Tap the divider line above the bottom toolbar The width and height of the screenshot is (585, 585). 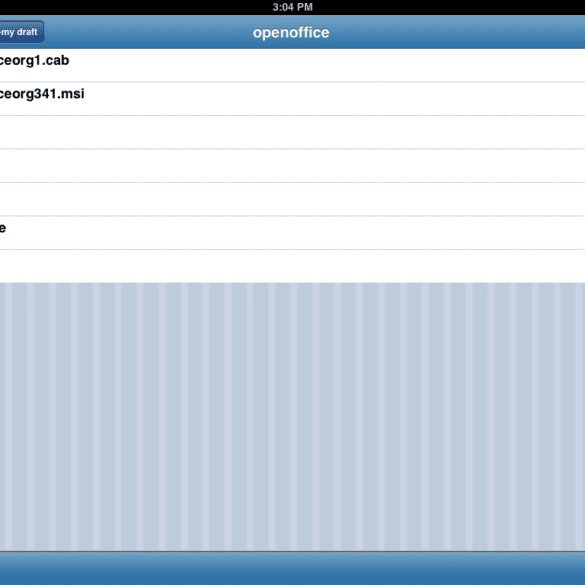[292, 551]
